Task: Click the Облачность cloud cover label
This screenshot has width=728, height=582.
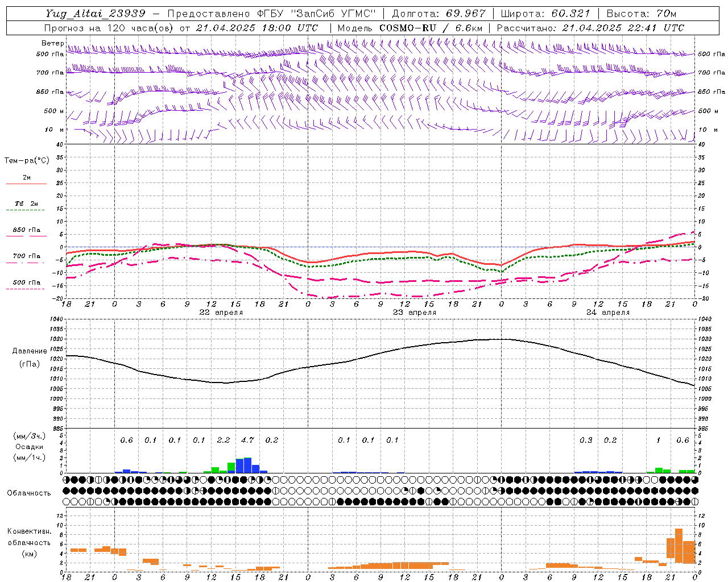Action: pos(29,493)
